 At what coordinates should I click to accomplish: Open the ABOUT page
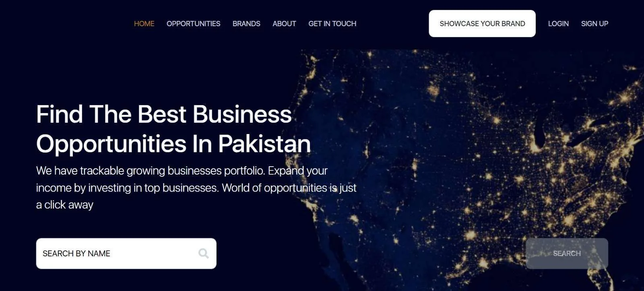click(284, 24)
